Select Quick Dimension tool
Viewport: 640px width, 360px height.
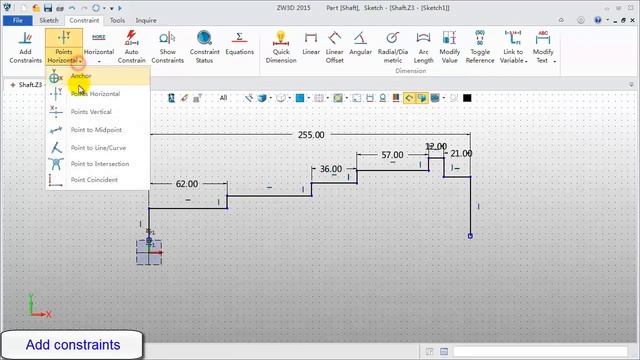pos(281,48)
